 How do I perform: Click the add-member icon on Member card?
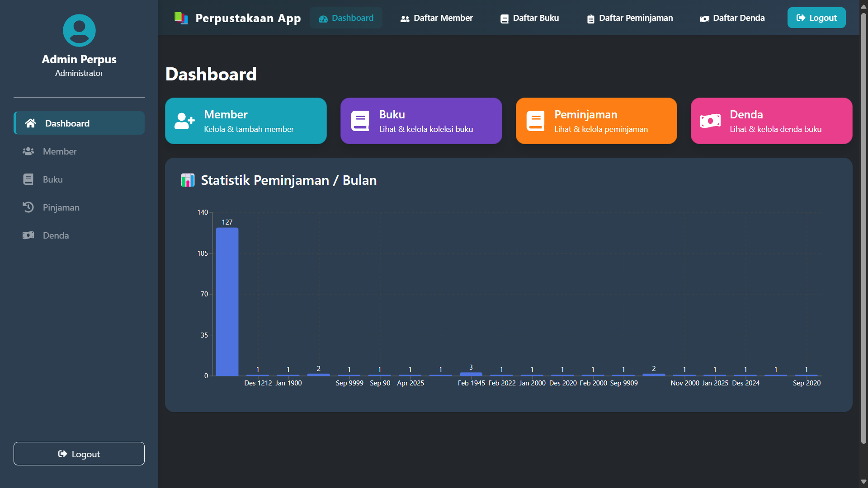click(184, 121)
